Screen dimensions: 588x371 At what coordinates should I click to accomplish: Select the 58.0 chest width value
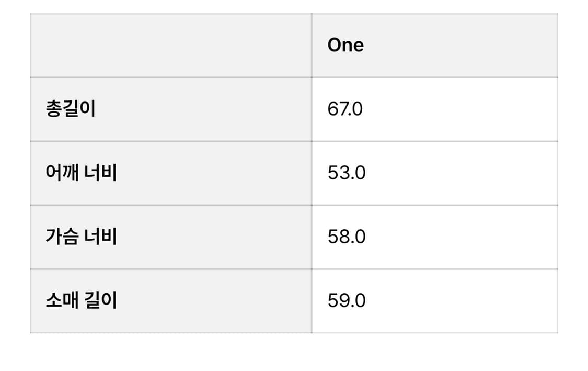[347, 237]
